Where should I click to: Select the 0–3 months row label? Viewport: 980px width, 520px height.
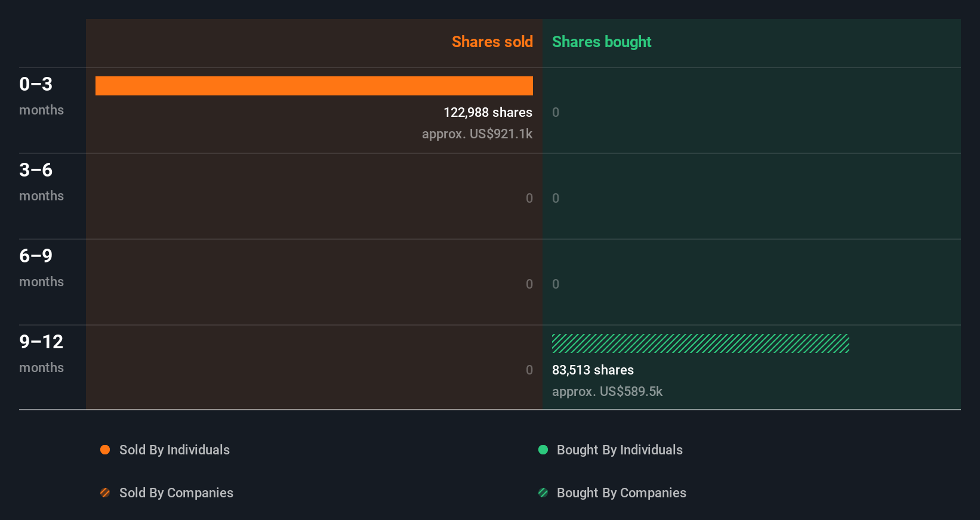(41, 95)
